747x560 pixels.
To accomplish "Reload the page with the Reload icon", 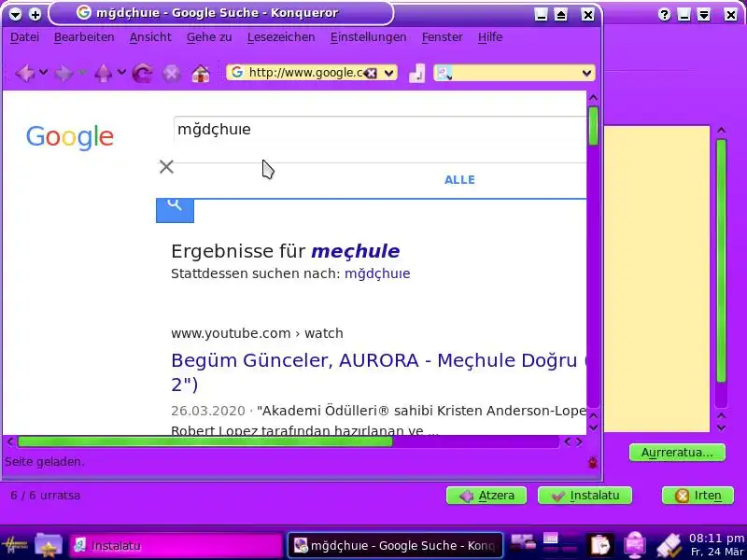I will click(x=143, y=74).
